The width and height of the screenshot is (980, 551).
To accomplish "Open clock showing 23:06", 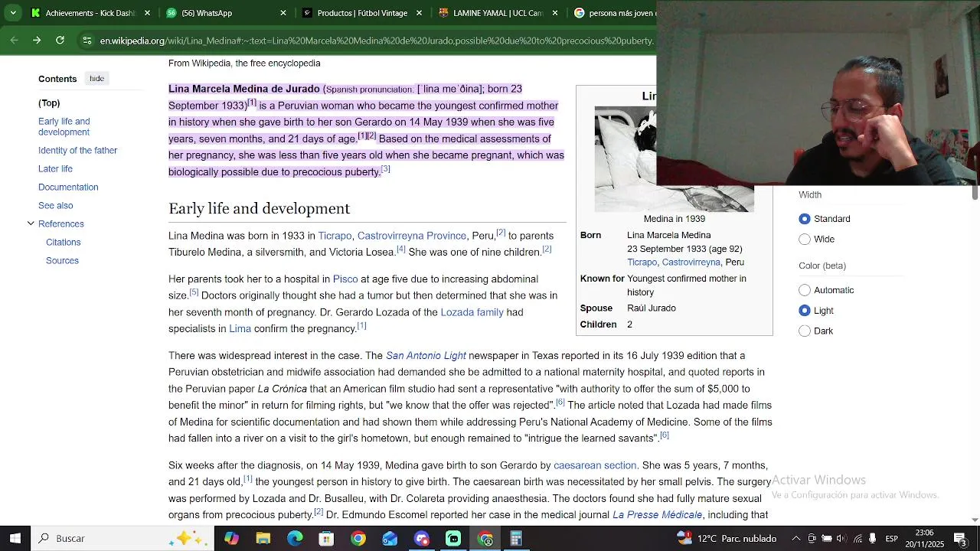I will pyautogui.click(x=924, y=539).
